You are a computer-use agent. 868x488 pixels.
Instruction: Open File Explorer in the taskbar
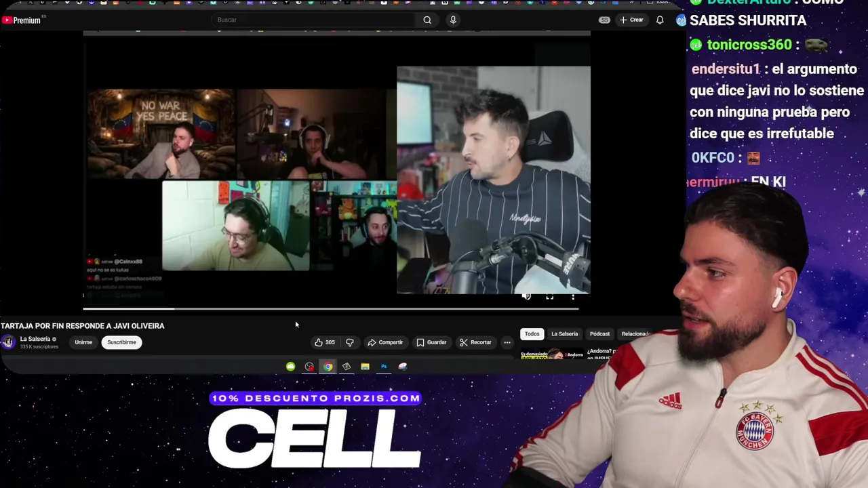tap(365, 367)
